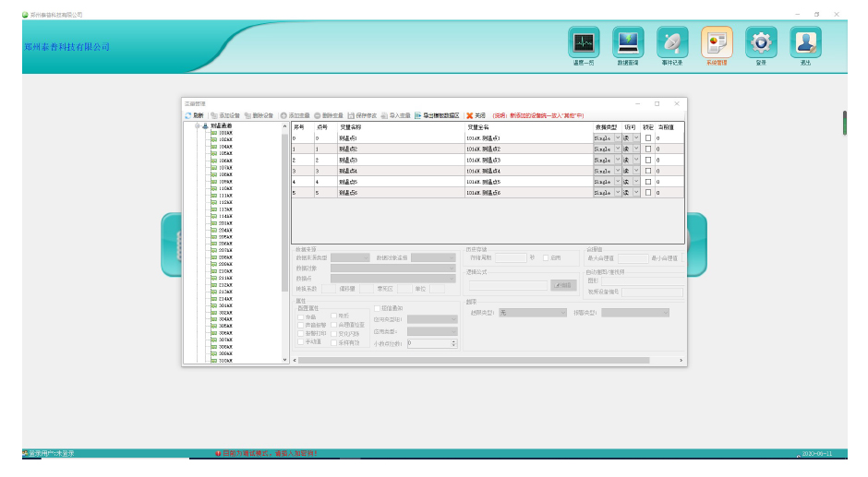Image resolution: width=868 pixels, height=477 pixels.
Task: Open the 报警类型 alarm type dropdown
Action: click(635, 313)
